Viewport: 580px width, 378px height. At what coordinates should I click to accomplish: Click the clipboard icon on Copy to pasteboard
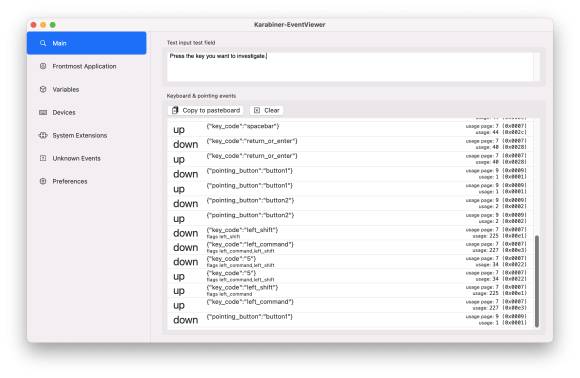click(175, 110)
